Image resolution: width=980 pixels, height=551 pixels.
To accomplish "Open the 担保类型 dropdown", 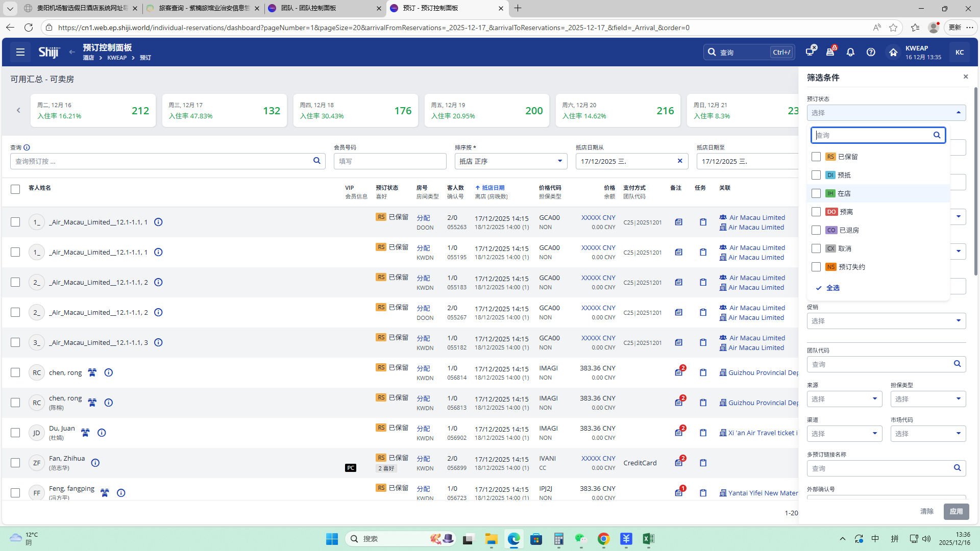I will tap(927, 399).
